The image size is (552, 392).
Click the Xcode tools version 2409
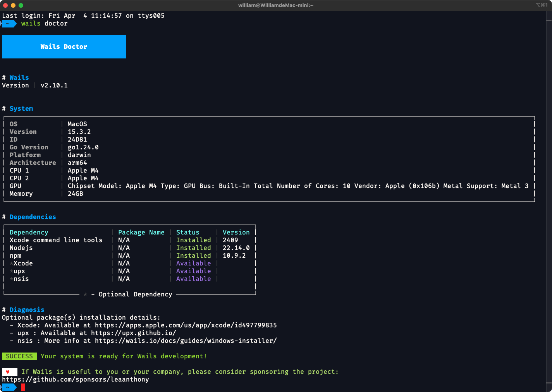point(230,240)
